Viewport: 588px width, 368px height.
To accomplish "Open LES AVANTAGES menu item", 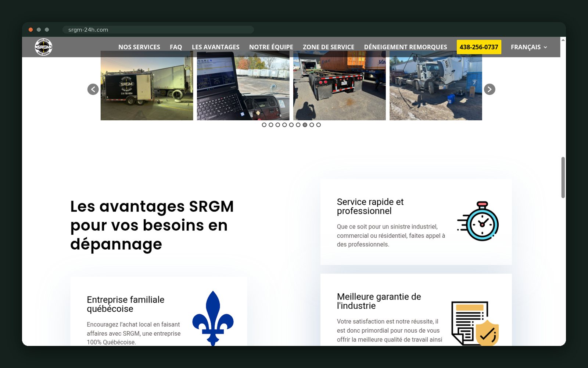I will [x=215, y=47].
